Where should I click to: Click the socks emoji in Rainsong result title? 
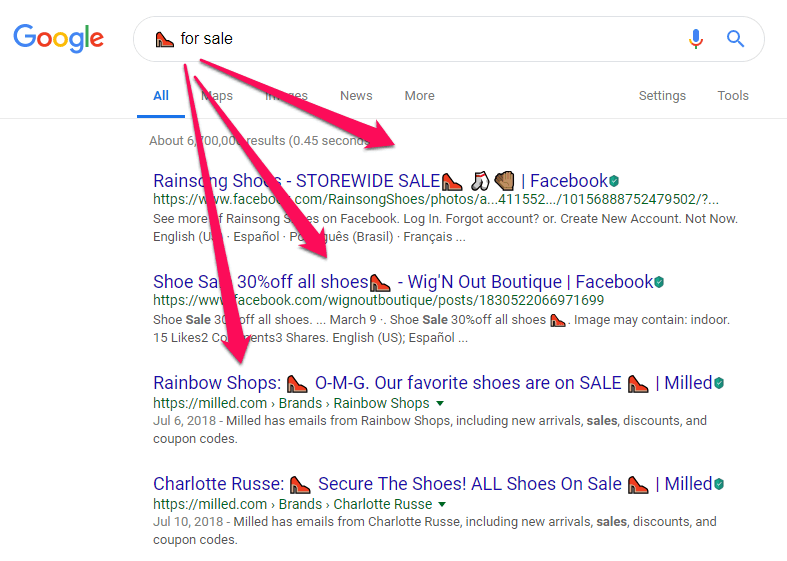coord(480,181)
